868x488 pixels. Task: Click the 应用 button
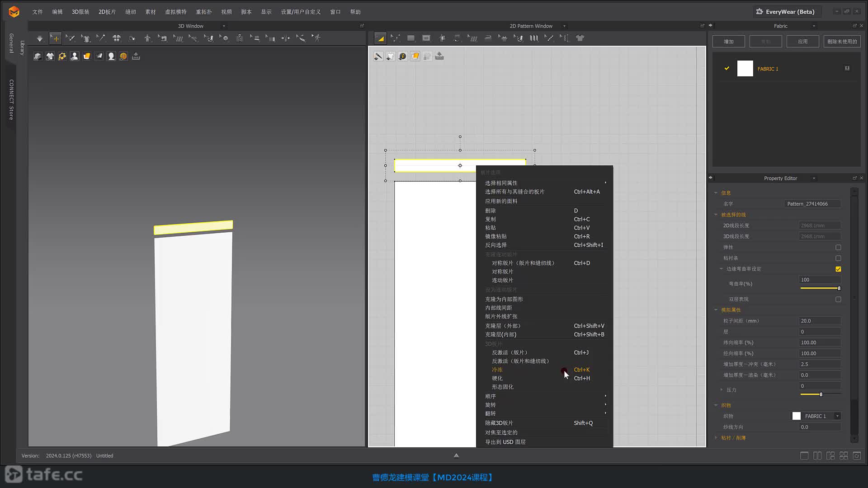(803, 42)
